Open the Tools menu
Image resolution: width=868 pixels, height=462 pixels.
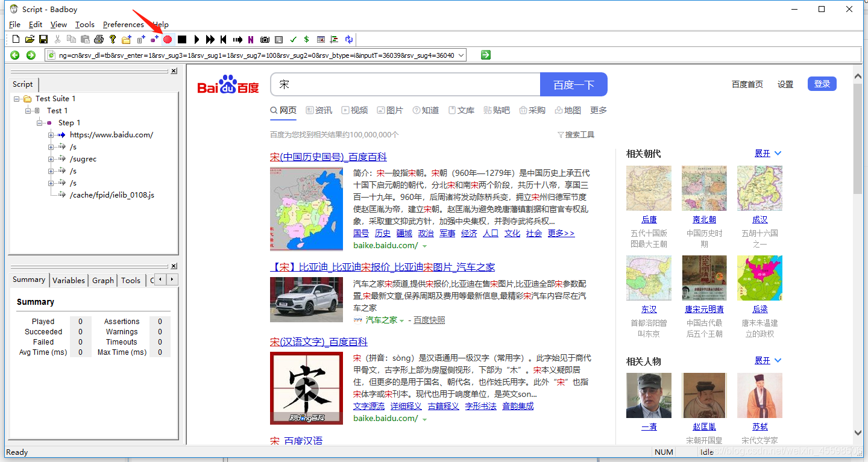point(85,24)
